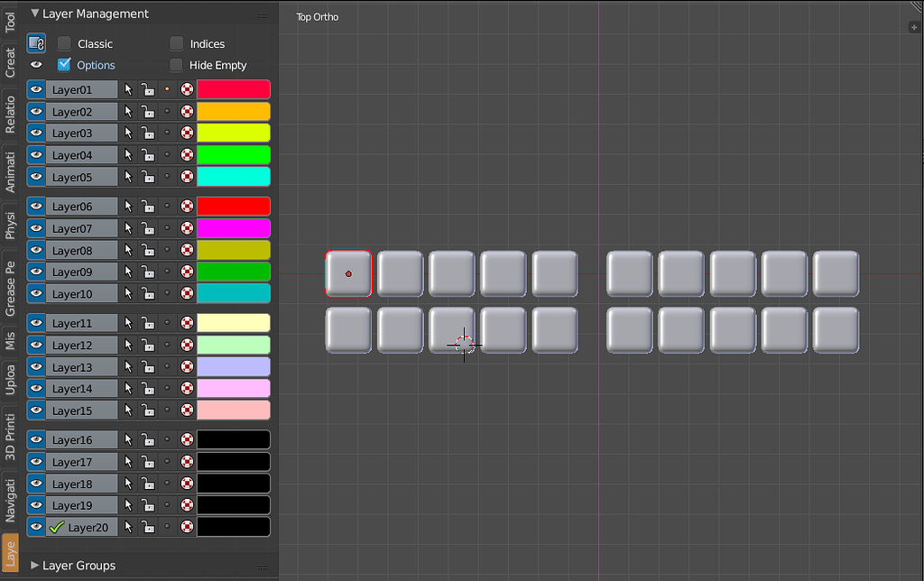Image resolution: width=924 pixels, height=581 pixels.
Task: Open the 3D Printing sidebar tab
Action: click(x=9, y=437)
